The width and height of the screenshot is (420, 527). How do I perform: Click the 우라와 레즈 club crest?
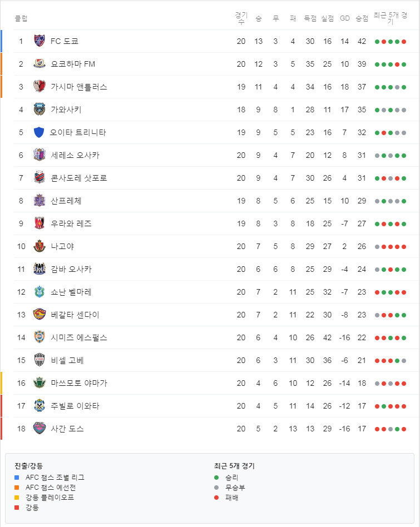tap(39, 223)
